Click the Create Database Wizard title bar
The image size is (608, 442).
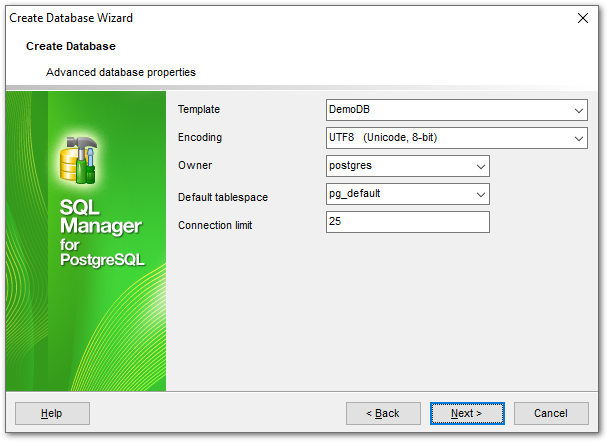(250, 18)
